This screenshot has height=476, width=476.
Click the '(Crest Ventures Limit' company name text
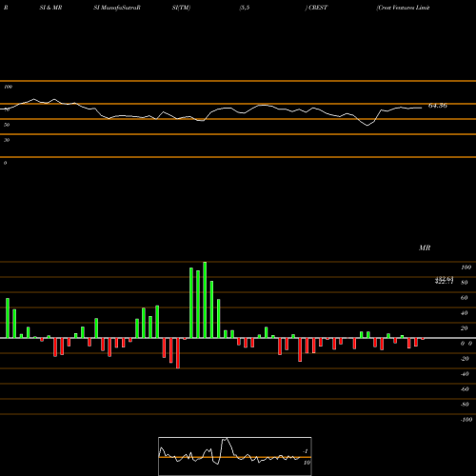(403, 8)
